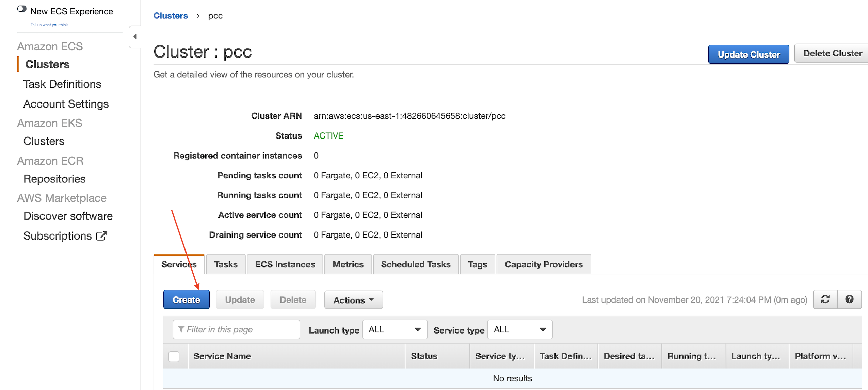Collapse the left navigation sidebar
Viewport: 868px width, 390px height.
click(x=135, y=36)
